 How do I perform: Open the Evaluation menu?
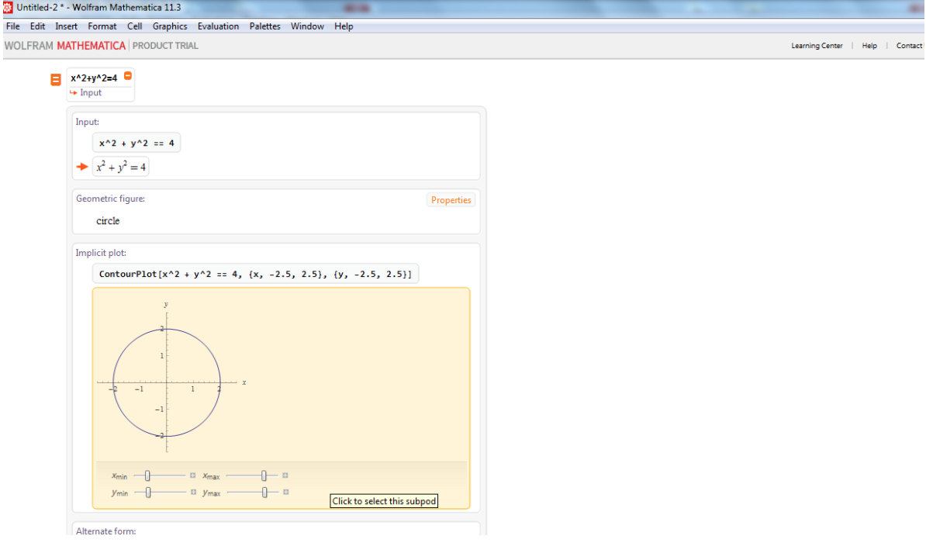coord(219,26)
